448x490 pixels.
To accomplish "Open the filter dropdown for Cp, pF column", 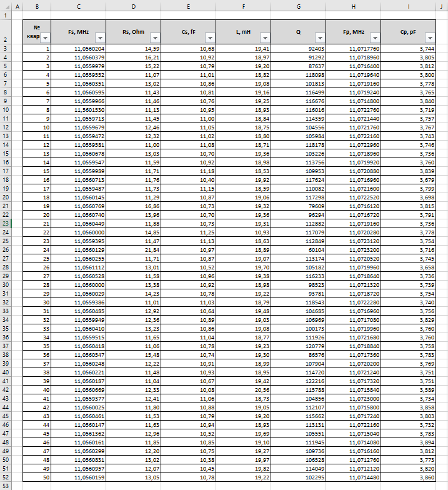I will tap(430, 37).
